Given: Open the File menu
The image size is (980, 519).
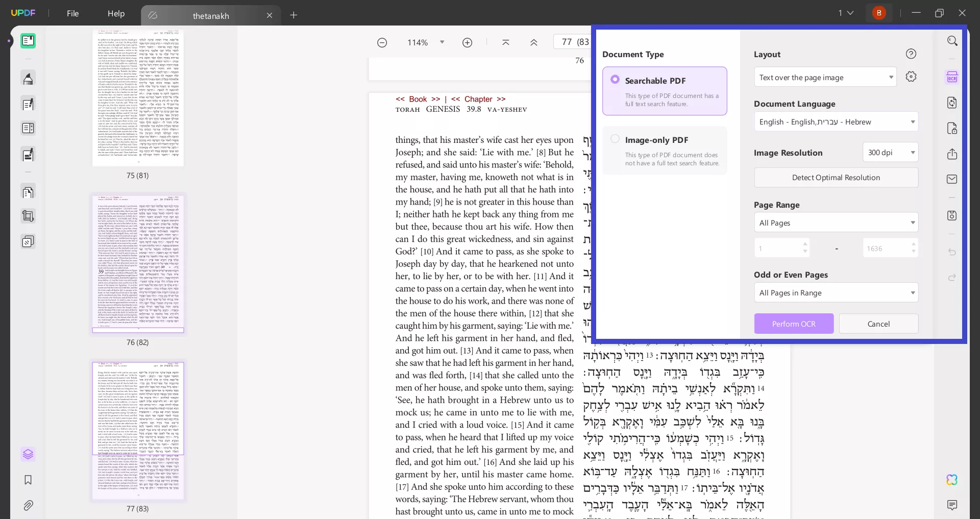Looking at the screenshot, I should 73,14.
